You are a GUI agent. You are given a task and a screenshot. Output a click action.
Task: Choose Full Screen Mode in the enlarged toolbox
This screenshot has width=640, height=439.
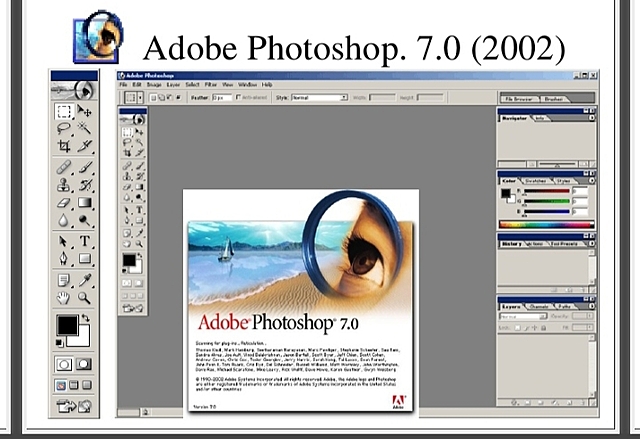(87, 385)
